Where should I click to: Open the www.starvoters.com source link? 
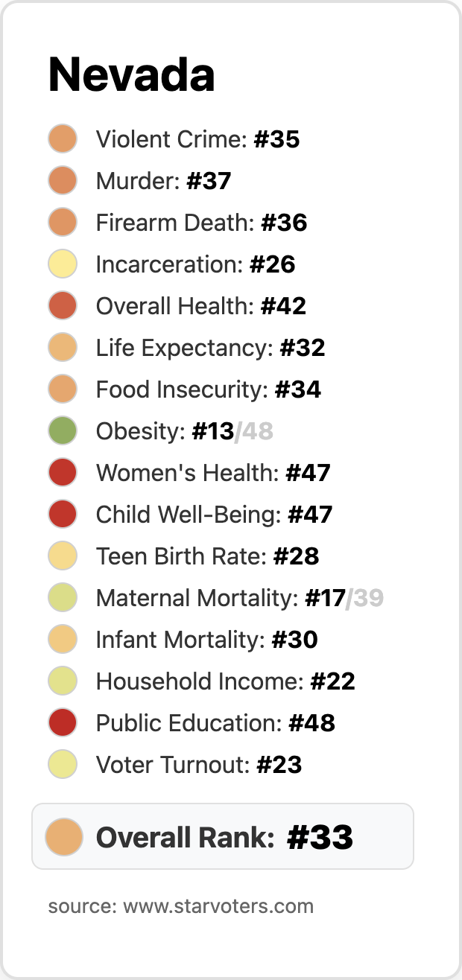click(x=218, y=906)
